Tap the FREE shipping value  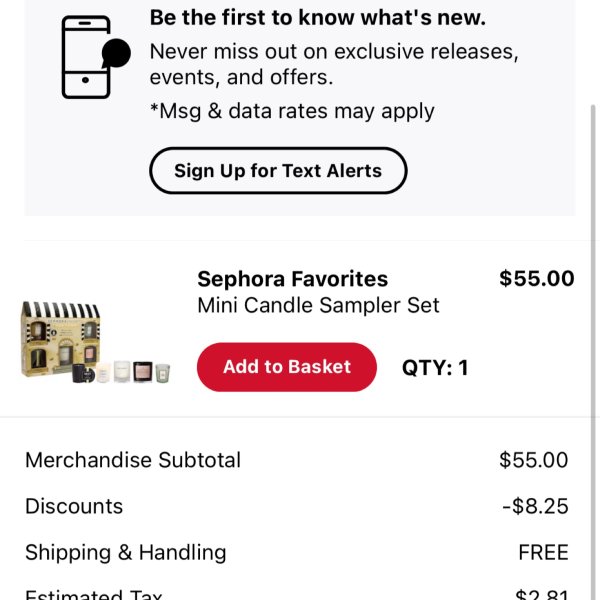(x=543, y=552)
